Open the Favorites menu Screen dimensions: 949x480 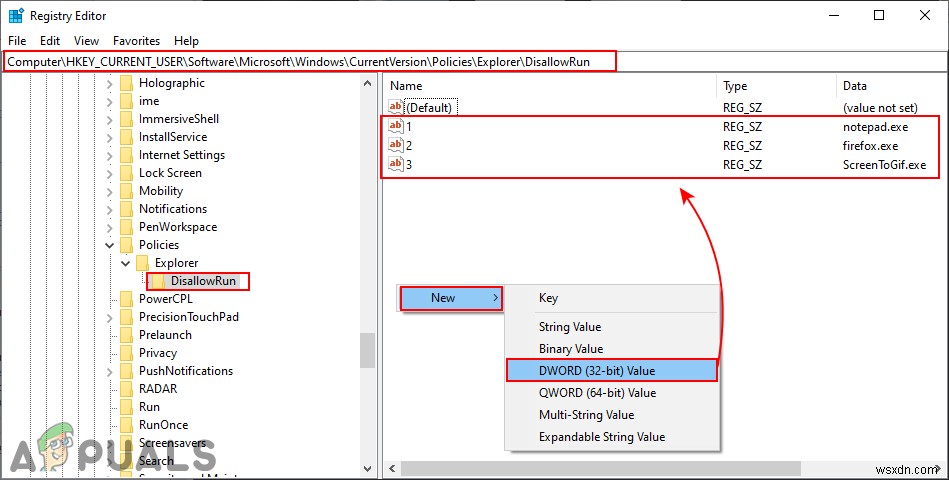tap(137, 41)
